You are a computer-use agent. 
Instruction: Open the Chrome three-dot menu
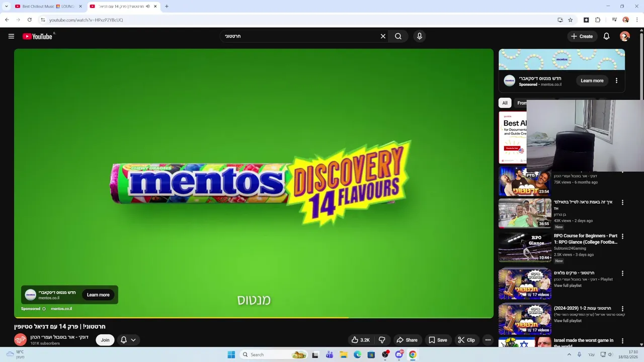[x=637, y=20]
